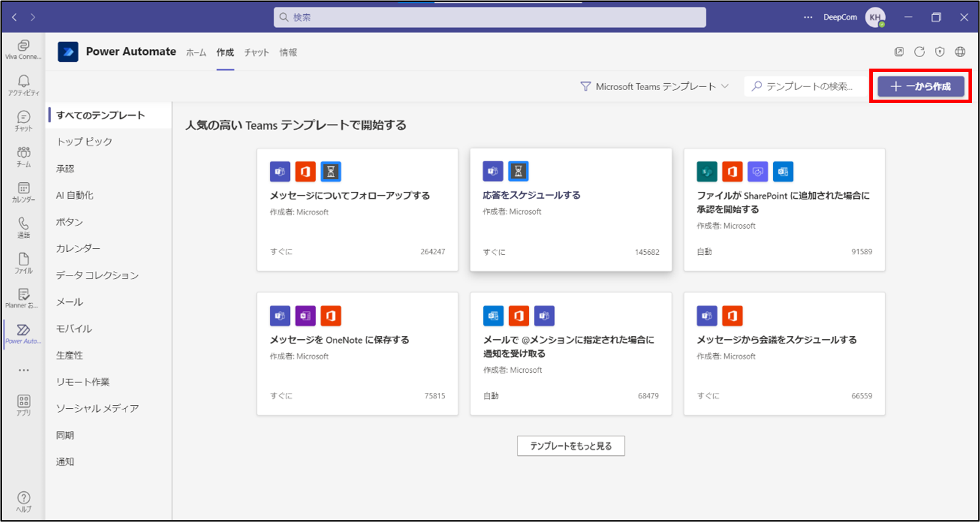Select 承認 category

[110, 169]
